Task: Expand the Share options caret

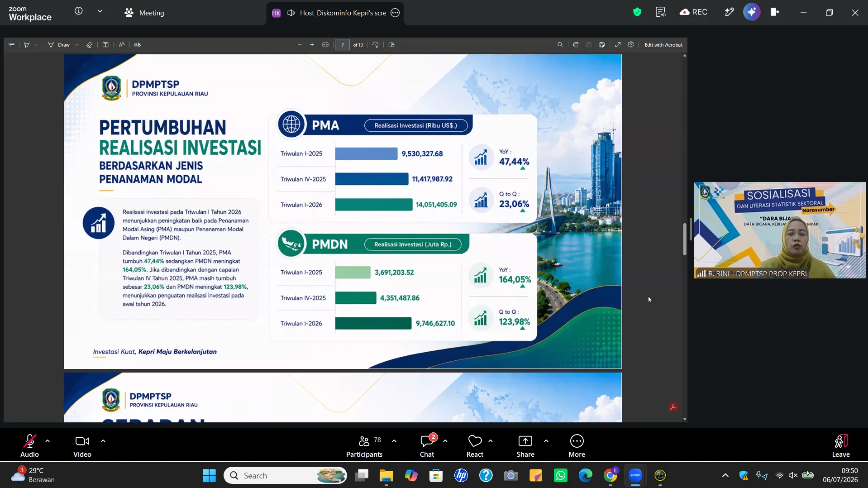Action: tap(546, 441)
